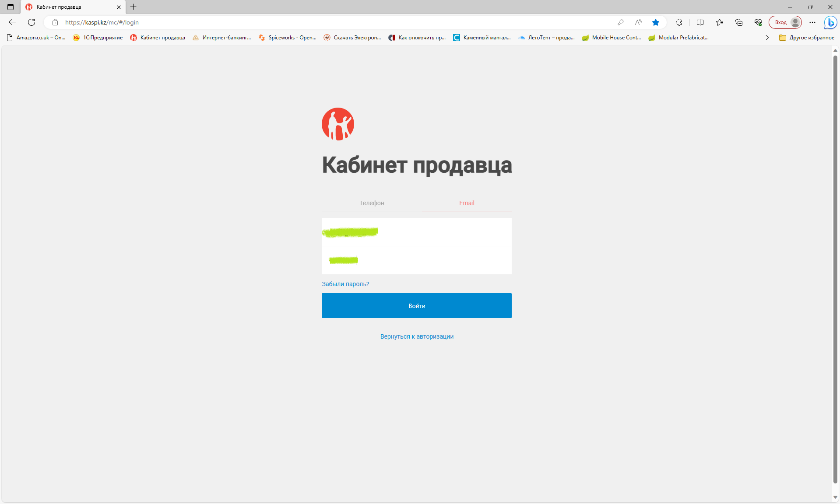Click the Read aloud icon in address bar
Screen dimensions: 840x504
click(638, 22)
